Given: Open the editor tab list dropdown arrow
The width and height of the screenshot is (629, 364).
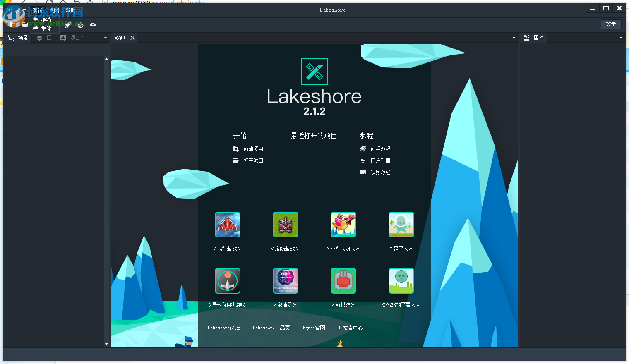Looking at the screenshot, I should click(x=513, y=38).
